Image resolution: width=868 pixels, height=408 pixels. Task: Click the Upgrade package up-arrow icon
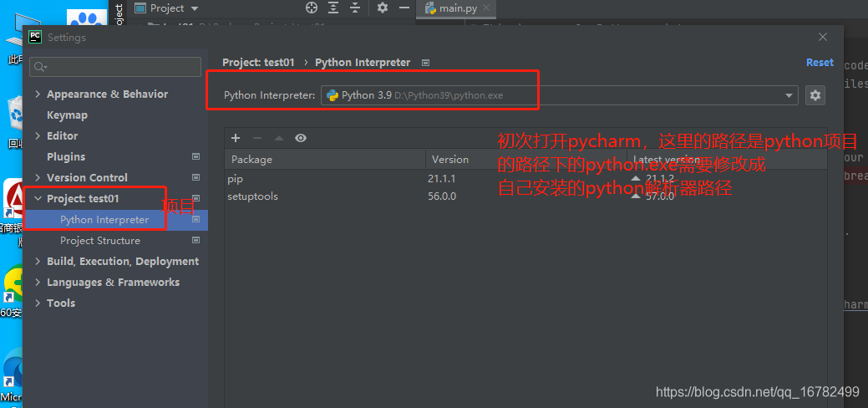[279, 138]
